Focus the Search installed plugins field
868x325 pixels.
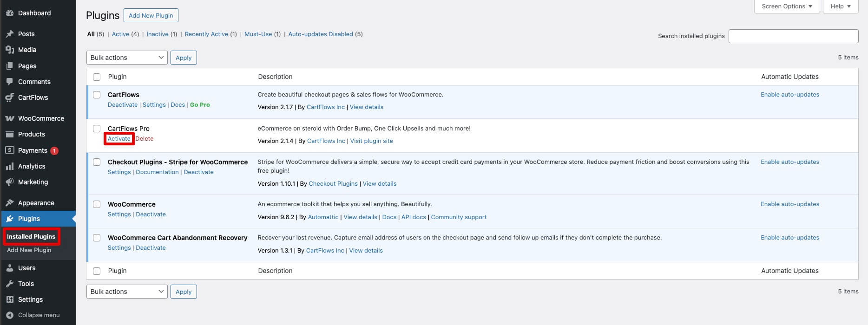793,36
